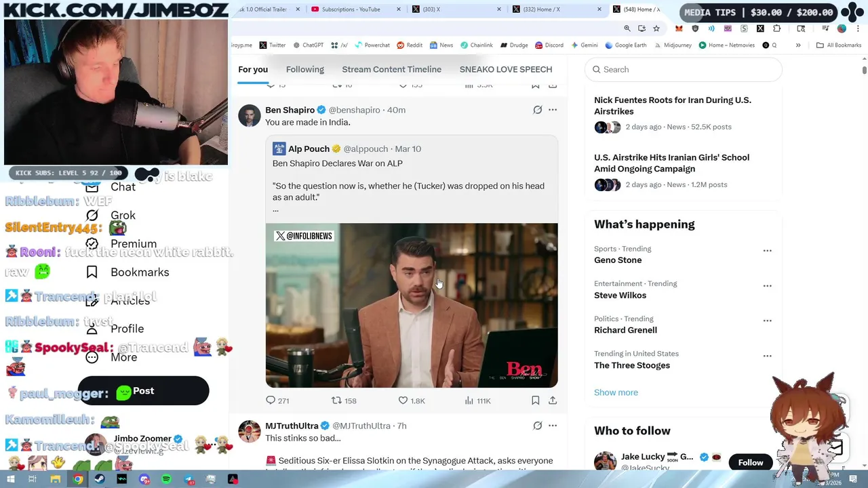Open more options for Ben Shapiro tweet
The width and height of the screenshot is (868, 488).
tap(553, 110)
